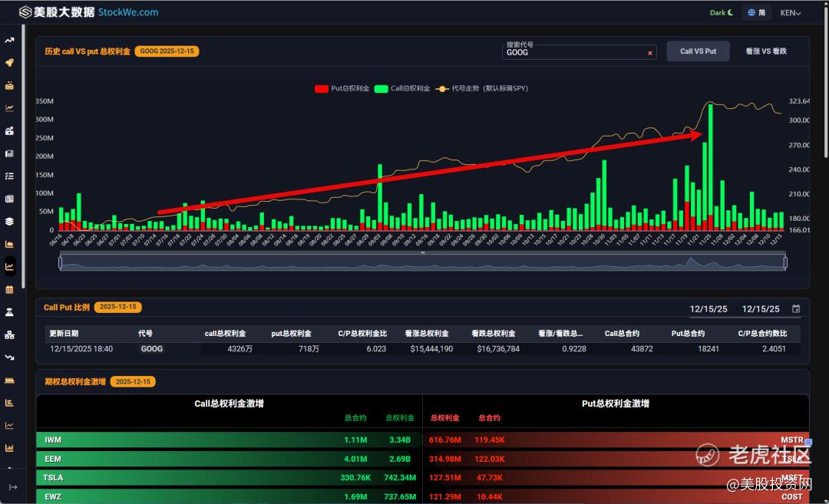Click the 期权总权利金激增 2025-12-15 badge
The image size is (829, 504).
[x=133, y=381]
